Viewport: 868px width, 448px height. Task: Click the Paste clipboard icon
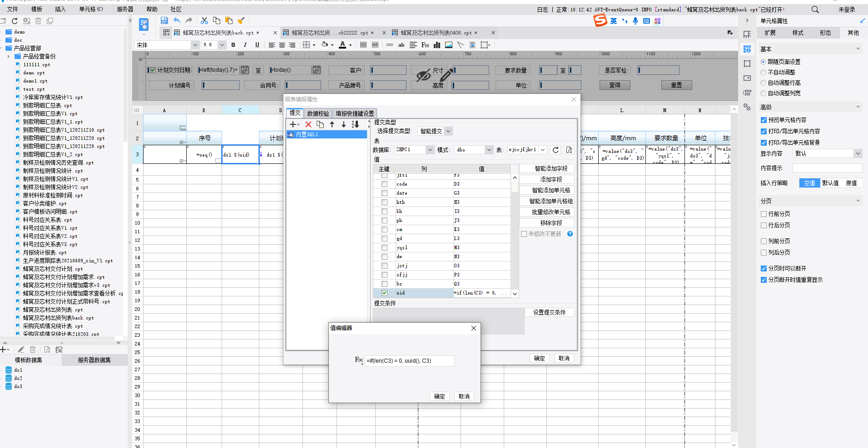229,20
